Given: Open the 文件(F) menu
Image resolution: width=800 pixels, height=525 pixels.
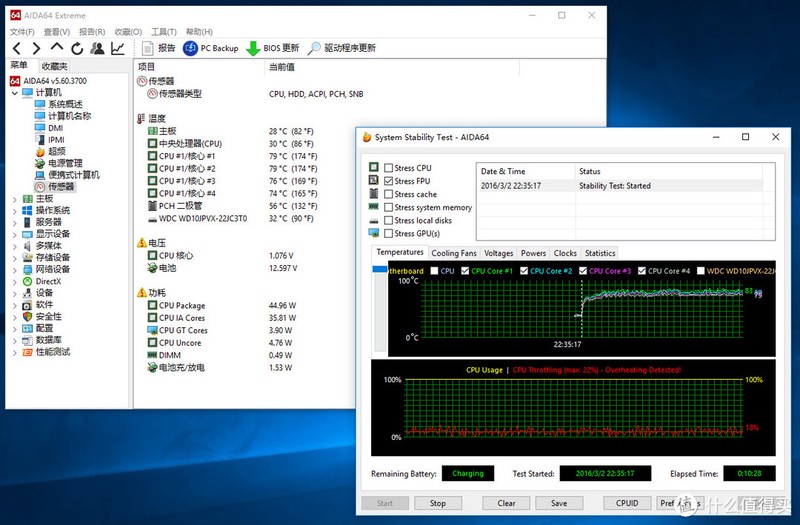Looking at the screenshot, I should click(x=22, y=32).
